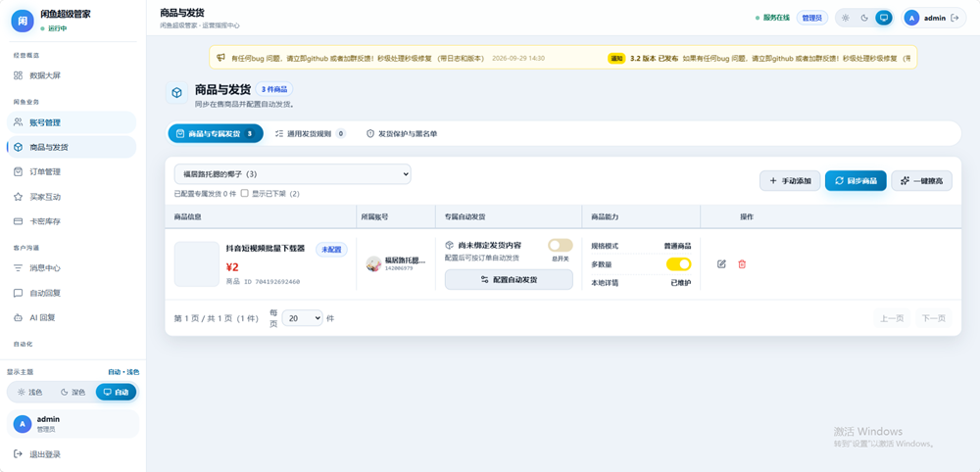Viewport: 980px width, 472px height.
Task: Click the account avatar in 所属账号 column
Action: point(373,263)
